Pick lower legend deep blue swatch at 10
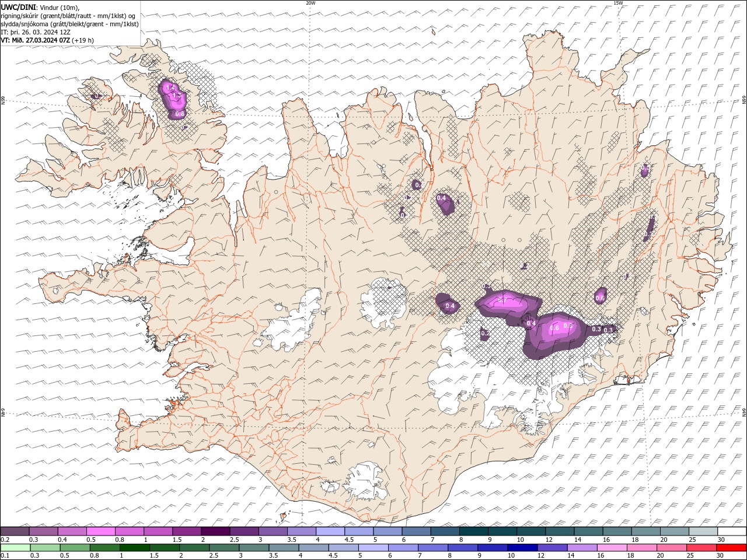This screenshot has height=560, width=747. (x=522, y=548)
